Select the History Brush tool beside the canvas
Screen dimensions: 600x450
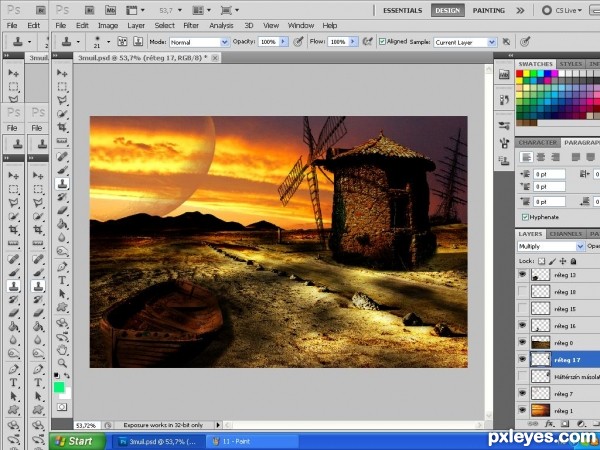(62, 197)
